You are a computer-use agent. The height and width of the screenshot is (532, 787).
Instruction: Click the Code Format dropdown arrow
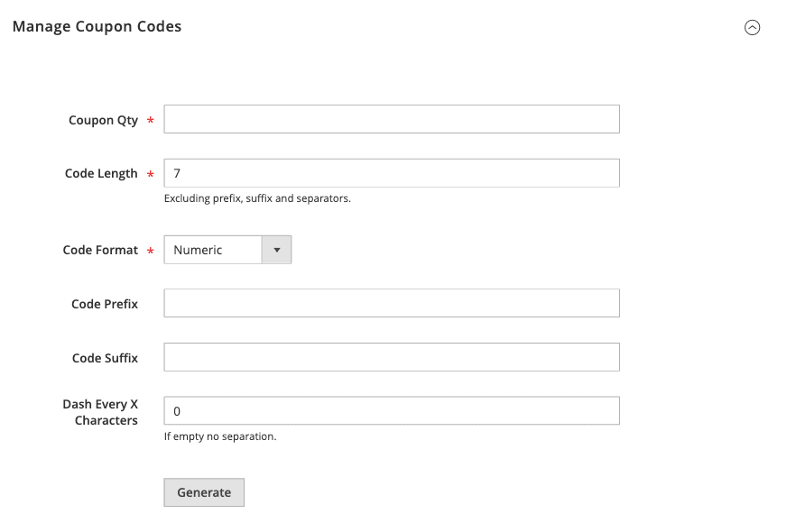(276, 250)
